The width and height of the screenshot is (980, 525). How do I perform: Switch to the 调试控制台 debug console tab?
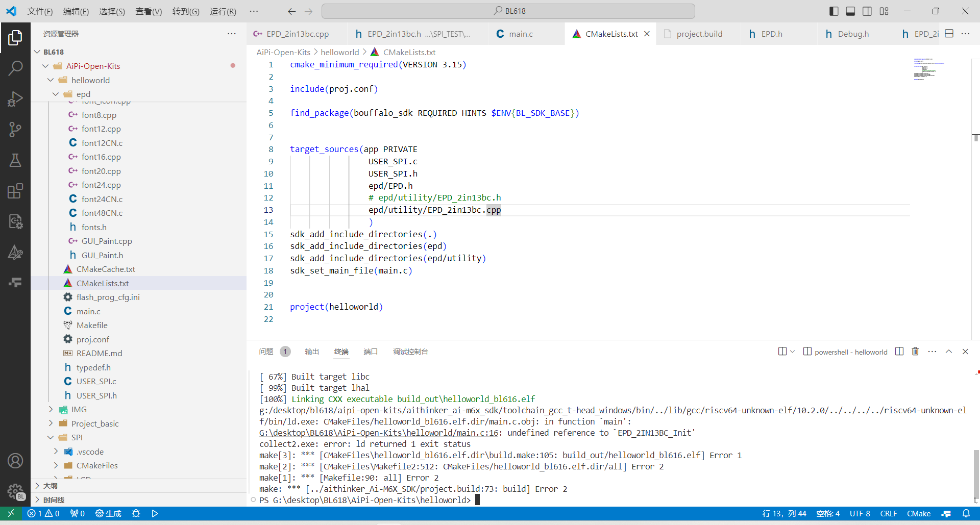click(x=410, y=352)
